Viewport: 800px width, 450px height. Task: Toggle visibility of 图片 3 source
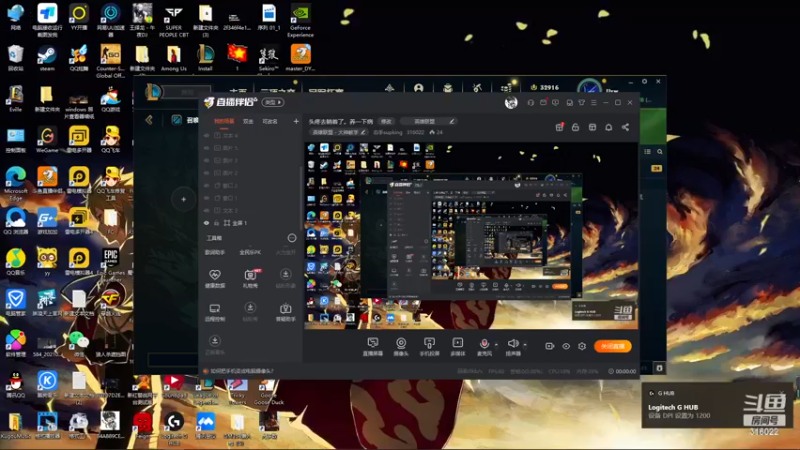coord(207,160)
